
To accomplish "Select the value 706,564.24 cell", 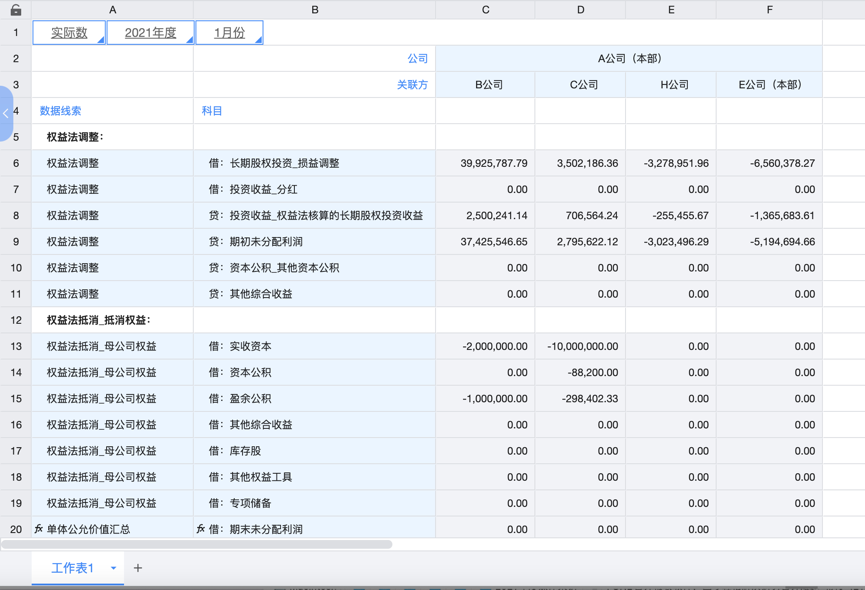I will coord(580,216).
